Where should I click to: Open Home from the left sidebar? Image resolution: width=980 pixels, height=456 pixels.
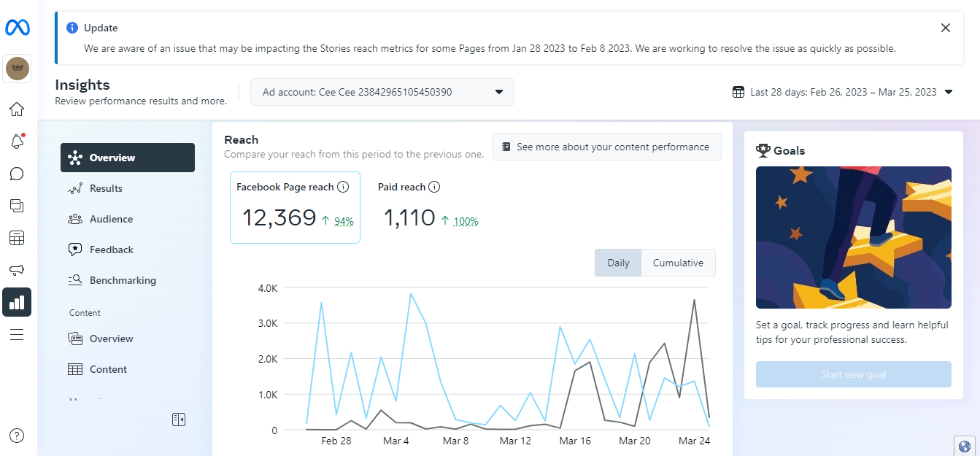(17, 109)
